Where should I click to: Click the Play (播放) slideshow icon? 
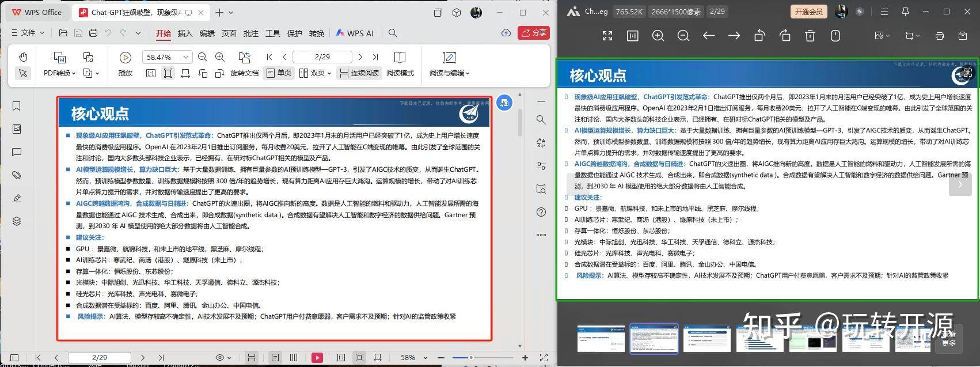pos(126,57)
